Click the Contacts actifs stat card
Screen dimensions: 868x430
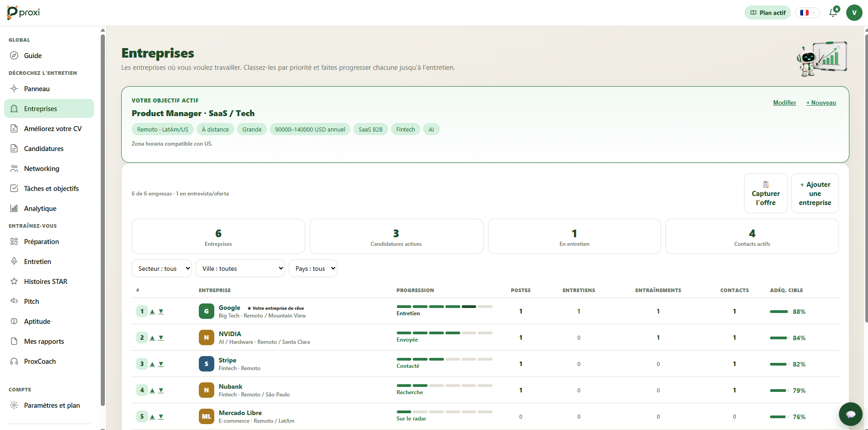click(752, 236)
